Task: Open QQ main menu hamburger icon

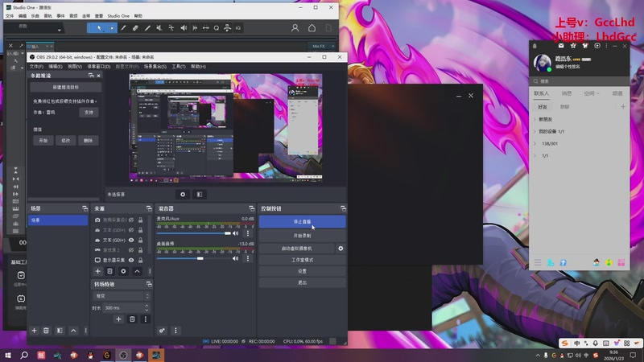Action: 537,262
